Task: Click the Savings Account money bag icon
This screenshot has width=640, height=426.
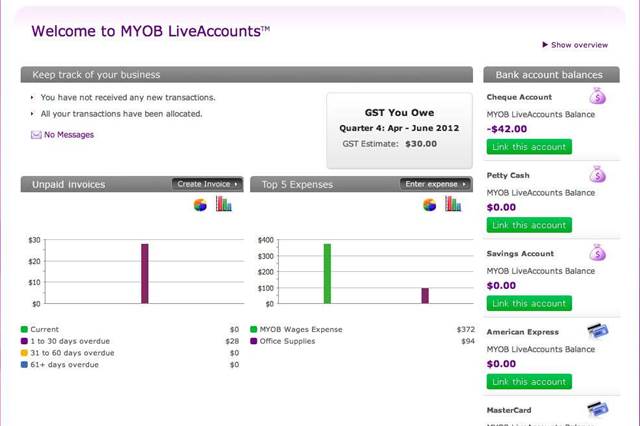Action: click(597, 253)
